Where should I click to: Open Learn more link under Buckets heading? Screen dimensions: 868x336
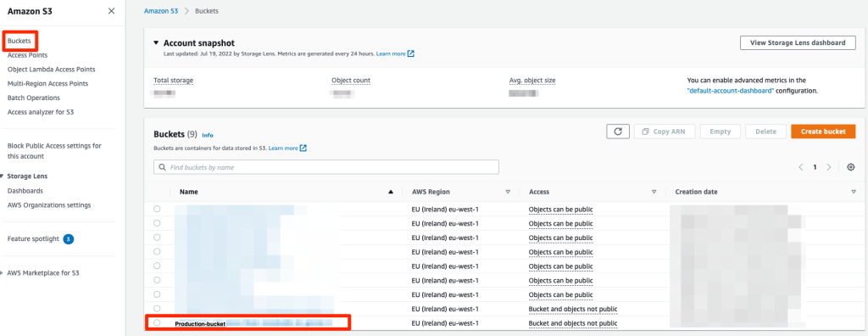(x=287, y=148)
